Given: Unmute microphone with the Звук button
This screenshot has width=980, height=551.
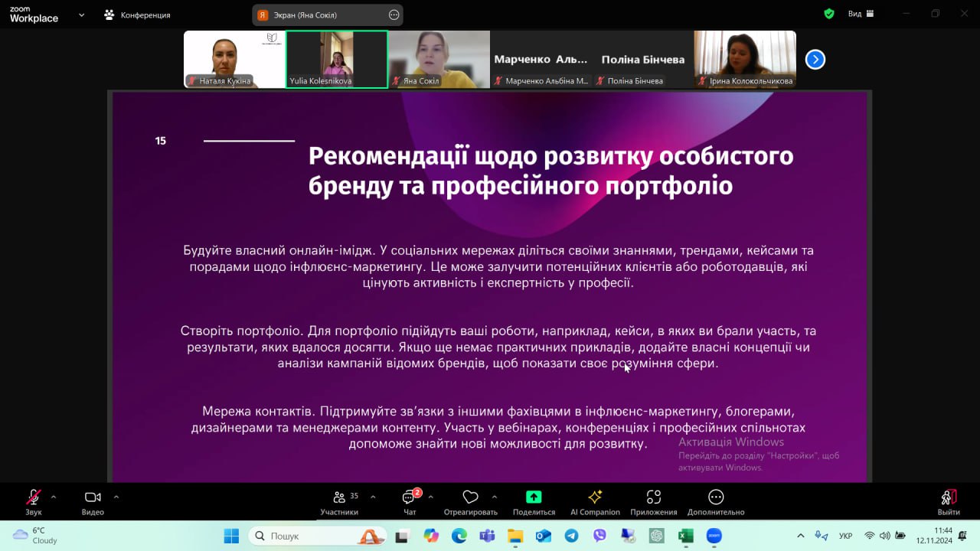Looking at the screenshot, I should [33, 498].
